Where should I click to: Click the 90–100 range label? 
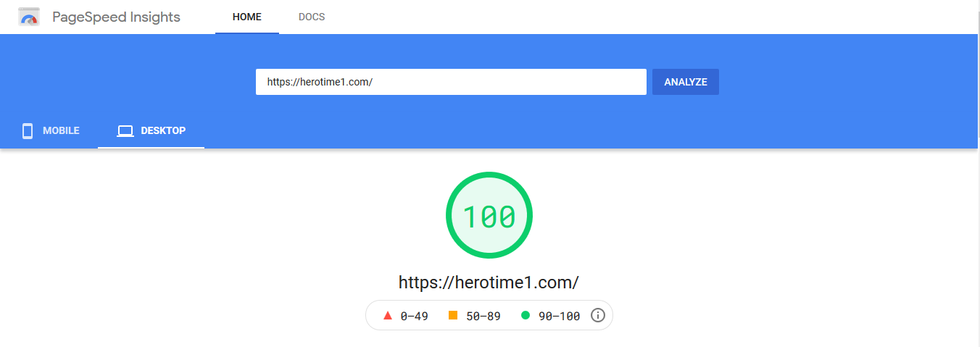tap(559, 316)
